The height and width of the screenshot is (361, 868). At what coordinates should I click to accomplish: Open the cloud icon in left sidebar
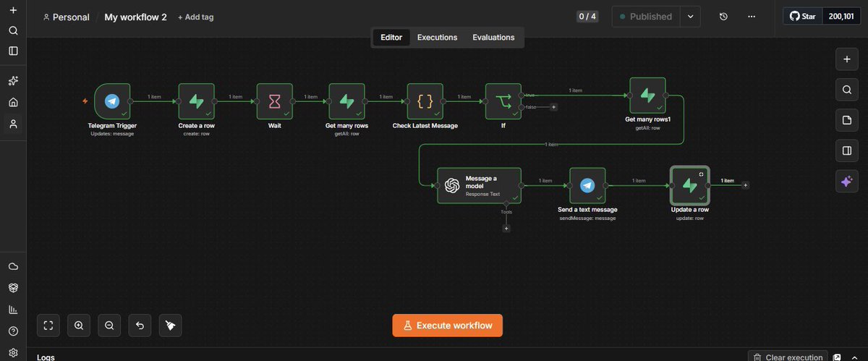13,266
